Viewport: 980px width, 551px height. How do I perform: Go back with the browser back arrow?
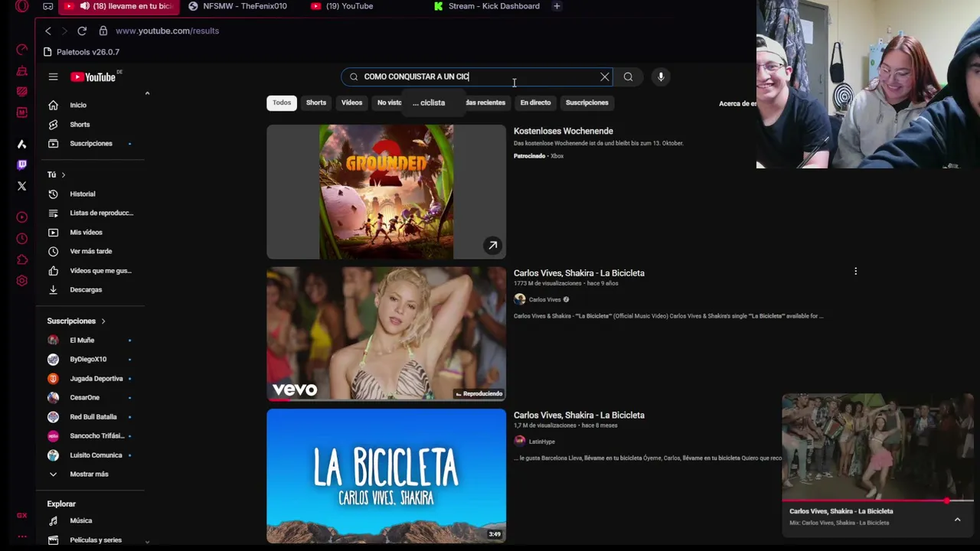coord(48,31)
